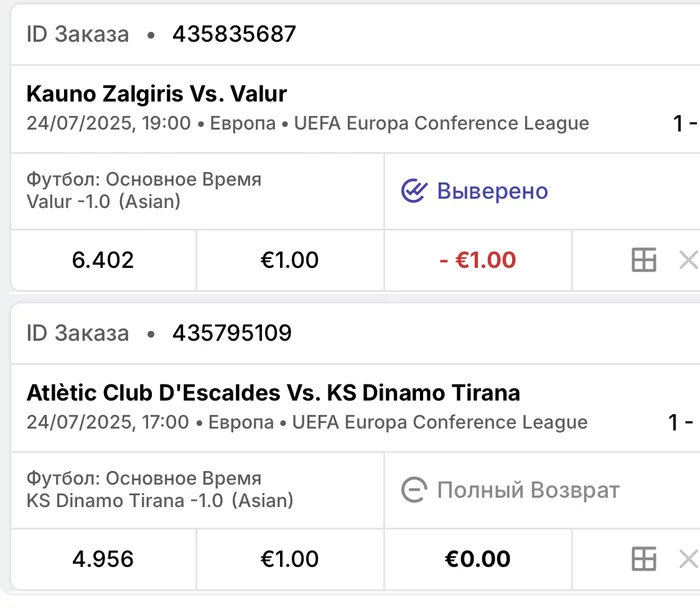This screenshot has height=608, width=700.
Task: Click the checkmark icon beside Выверено
Action: tap(414, 191)
